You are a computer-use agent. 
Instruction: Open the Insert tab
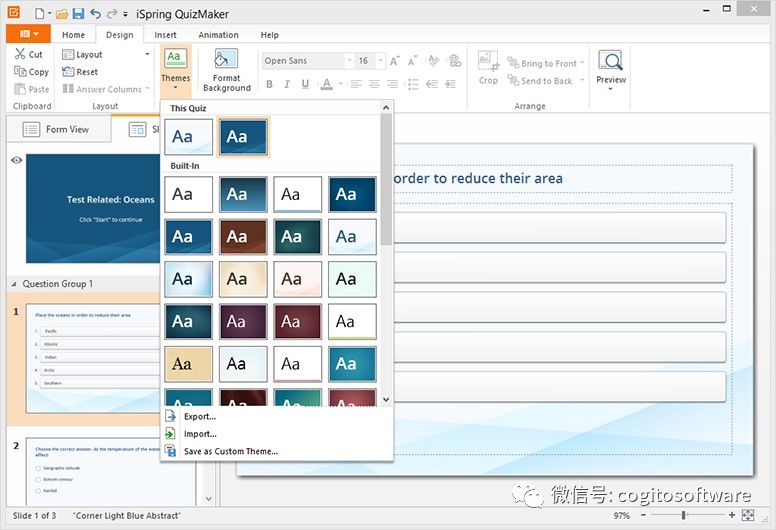[165, 35]
